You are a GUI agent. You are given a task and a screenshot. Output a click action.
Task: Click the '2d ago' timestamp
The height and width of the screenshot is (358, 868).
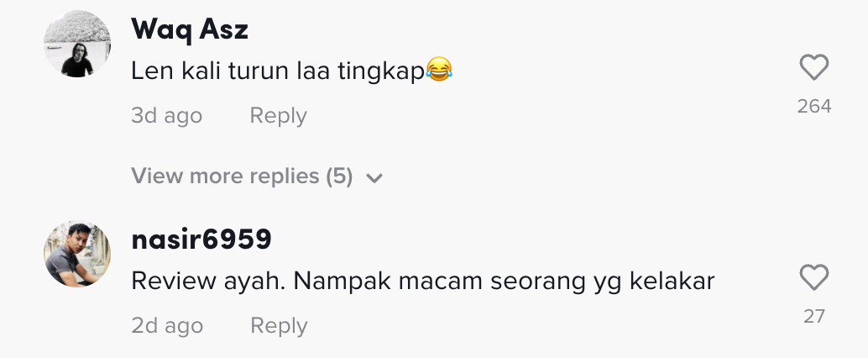click(166, 326)
